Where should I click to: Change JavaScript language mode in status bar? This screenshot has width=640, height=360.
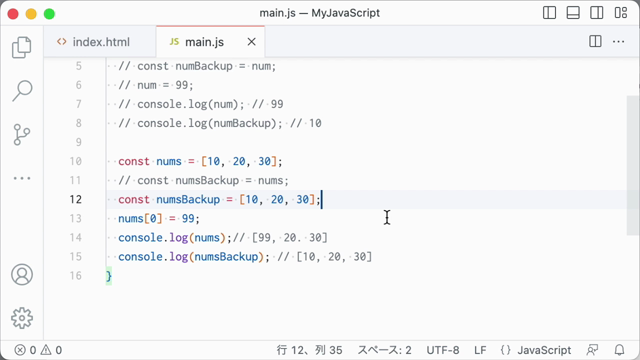(x=544, y=350)
